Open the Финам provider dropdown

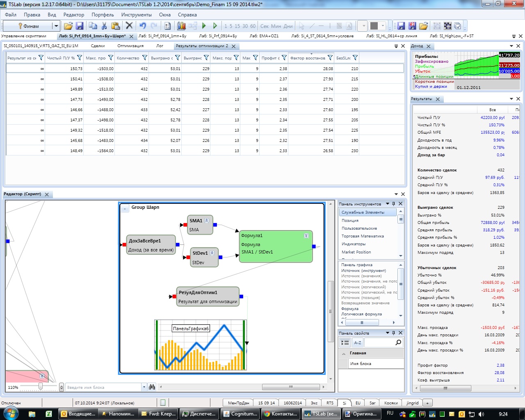pos(56,26)
